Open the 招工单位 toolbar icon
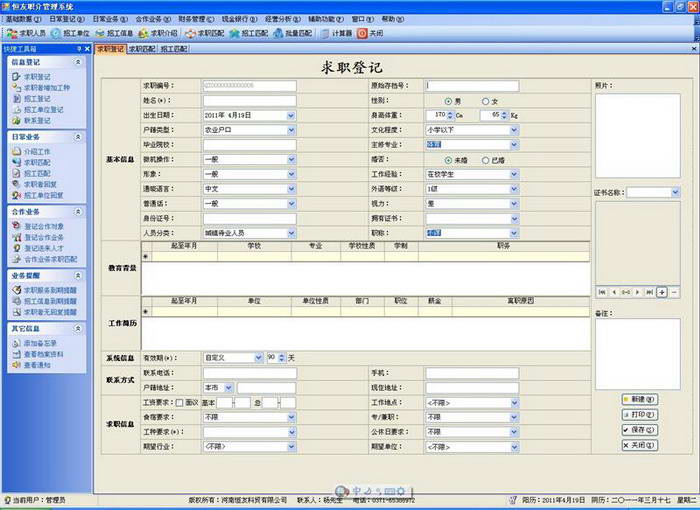Screen dimensions: 700x510 (x=71, y=33)
